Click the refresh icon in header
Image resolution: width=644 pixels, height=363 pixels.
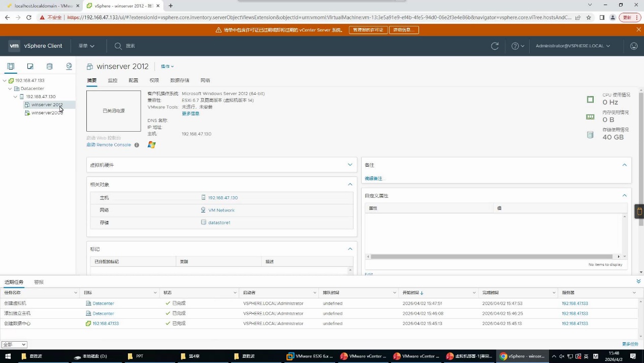(x=495, y=46)
